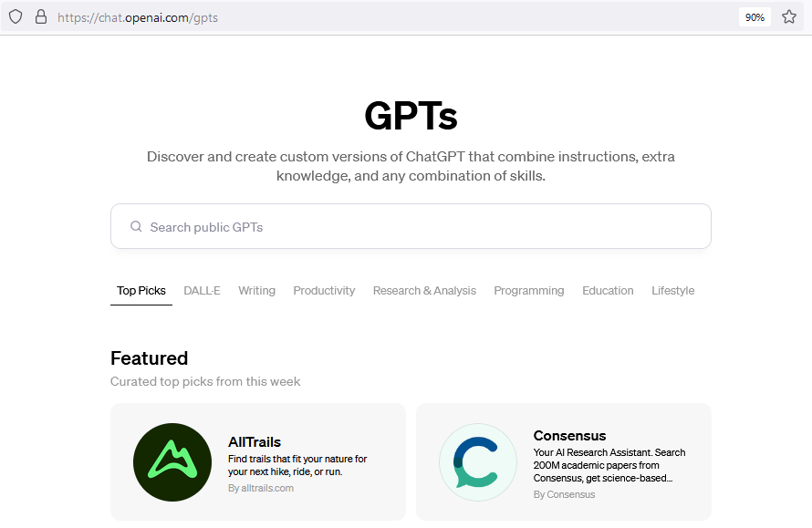This screenshot has height=528, width=812.
Task: Bookmark this page with the star icon
Action: pyautogui.click(x=788, y=17)
